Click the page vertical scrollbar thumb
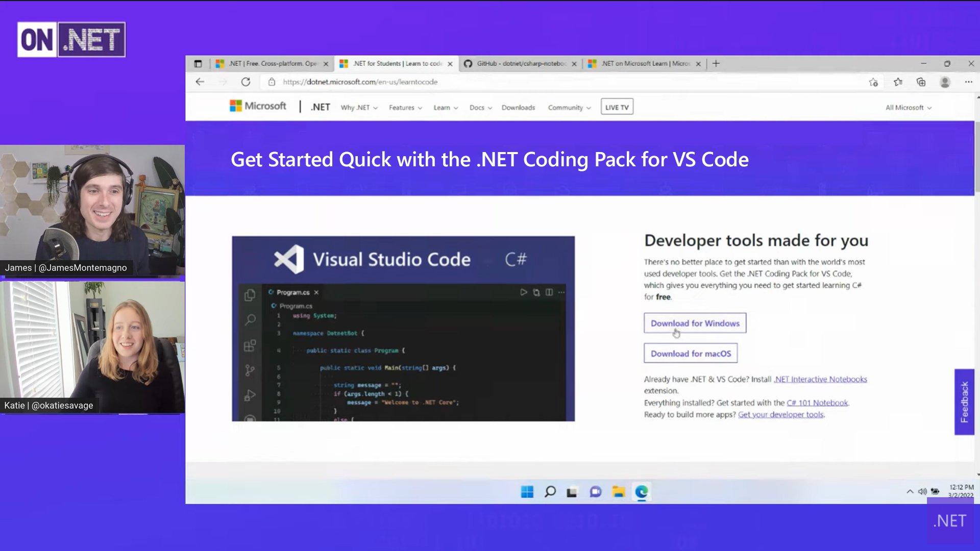Image resolution: width=980 pixels, height=551 pixels. point(977,157)
